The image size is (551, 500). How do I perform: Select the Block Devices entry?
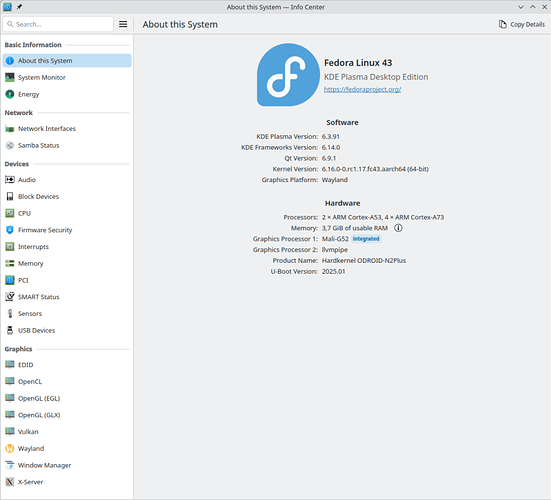pyautogui.click(x=67, y=196)
